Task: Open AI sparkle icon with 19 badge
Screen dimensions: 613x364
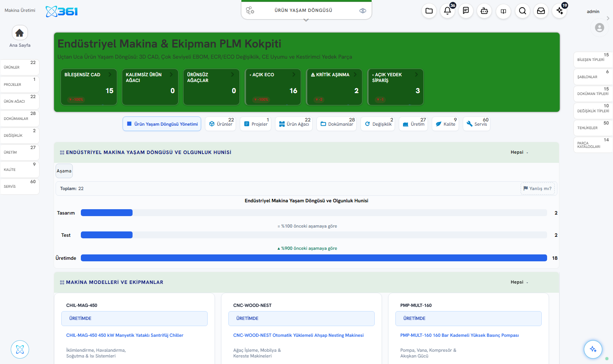Action: click(560, 11)
